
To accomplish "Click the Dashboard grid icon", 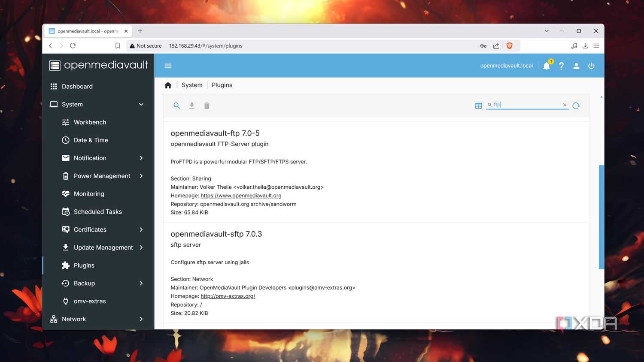I will 54,86.
